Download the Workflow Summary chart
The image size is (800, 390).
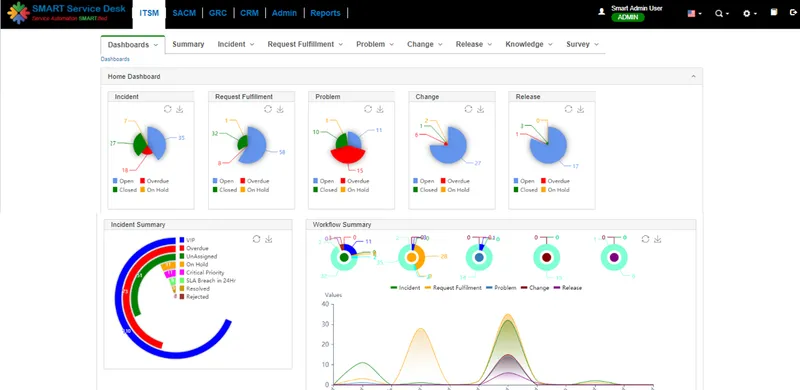[658, 239]
